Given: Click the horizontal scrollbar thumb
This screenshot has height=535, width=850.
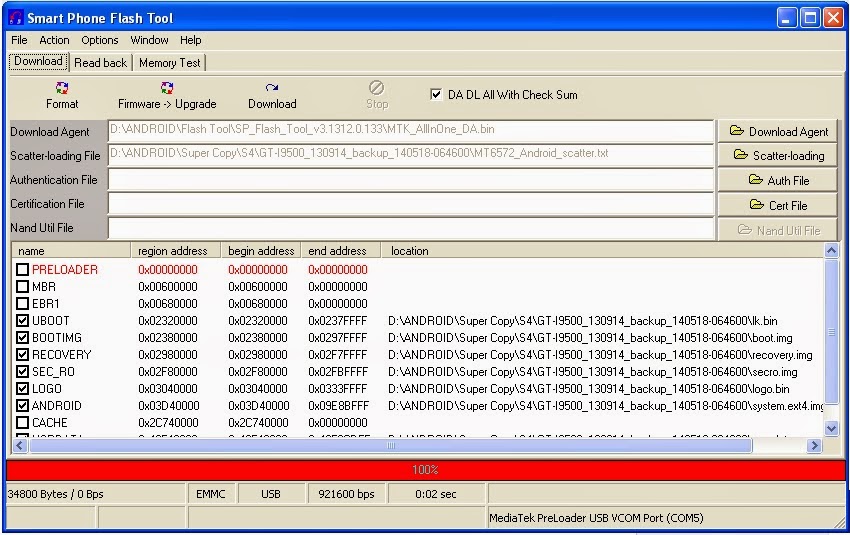Looking at the screenshot, I should click(x=391, y=446).
